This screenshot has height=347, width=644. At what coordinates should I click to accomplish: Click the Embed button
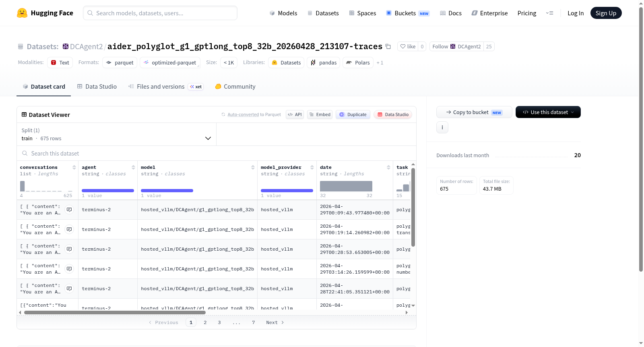[x=320, y=114]
